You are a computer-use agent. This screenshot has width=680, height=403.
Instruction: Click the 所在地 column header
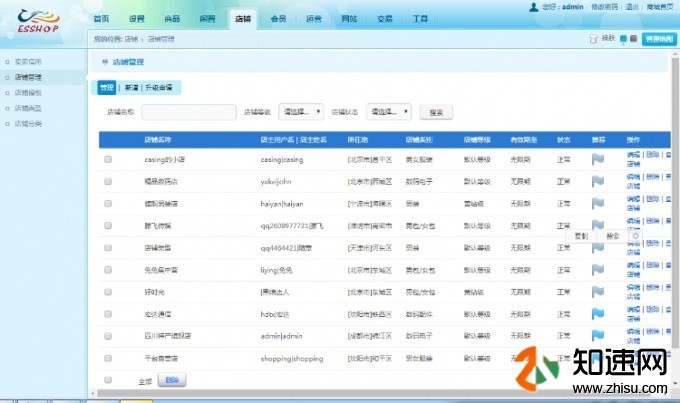[x=357, y=140]
